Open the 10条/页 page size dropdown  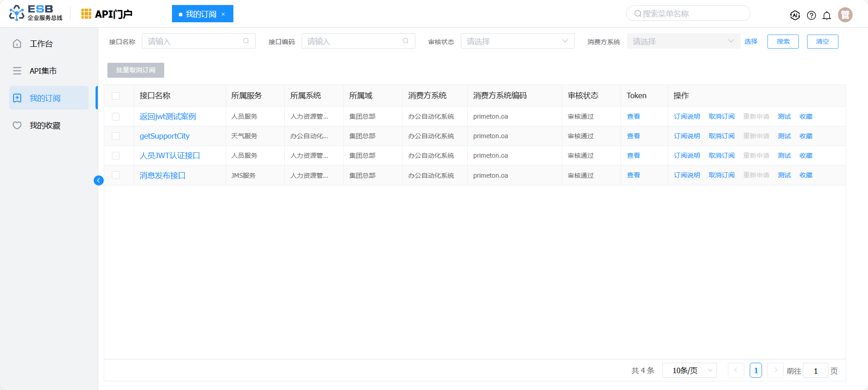coord(689,370)
